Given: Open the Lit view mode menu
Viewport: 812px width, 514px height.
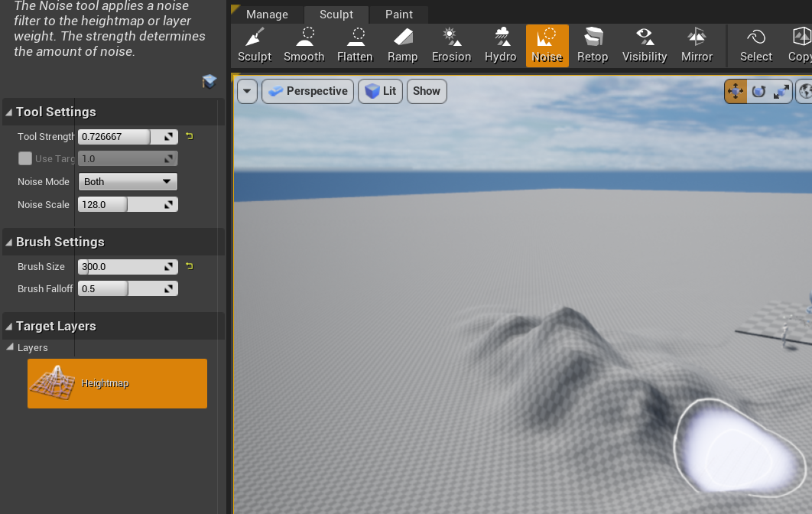Looking at the screenshot, I should tap(380, 91).
